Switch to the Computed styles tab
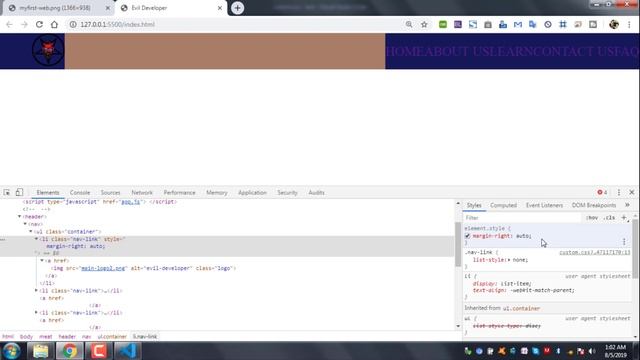640x360 pixels. pos(503,205)
